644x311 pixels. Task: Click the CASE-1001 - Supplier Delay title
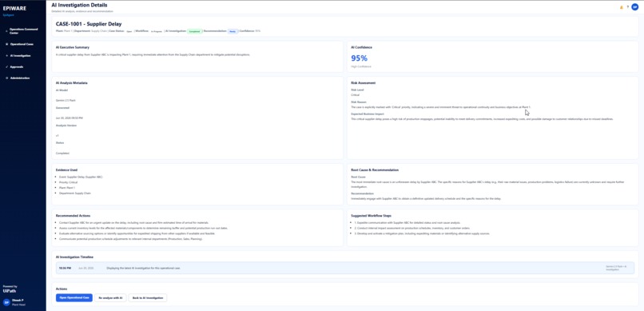(89, 24)
